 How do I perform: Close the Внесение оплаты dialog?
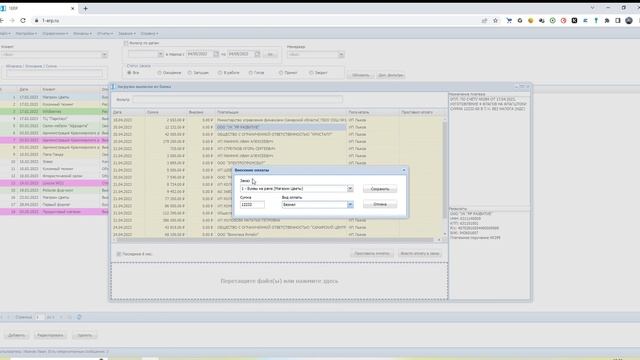tap(404, 170)
